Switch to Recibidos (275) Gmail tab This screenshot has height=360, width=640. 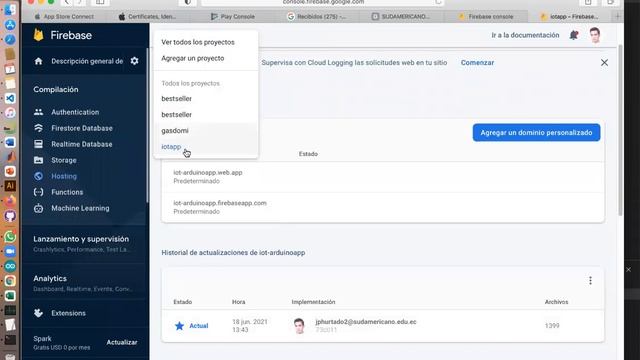317,17
